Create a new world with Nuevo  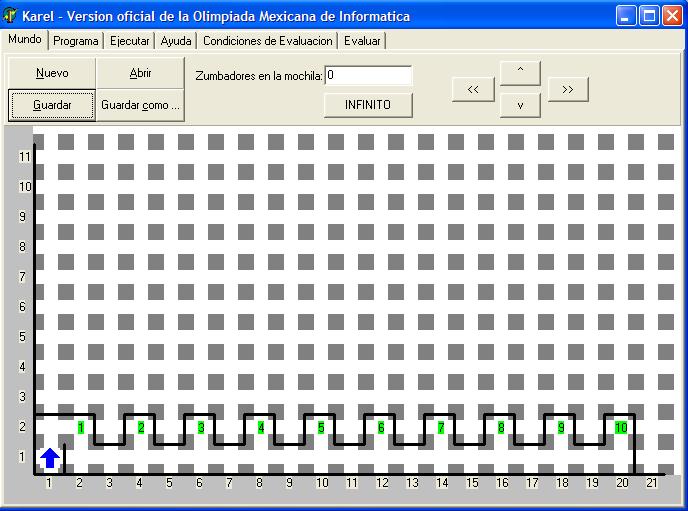tap(52, 73)
